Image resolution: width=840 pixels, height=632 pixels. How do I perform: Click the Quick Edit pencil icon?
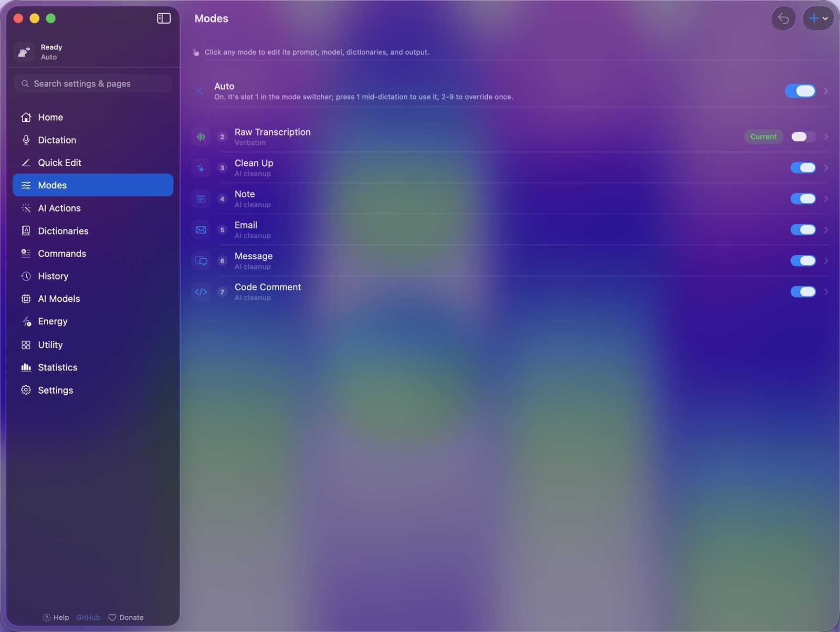click(26, 163)
